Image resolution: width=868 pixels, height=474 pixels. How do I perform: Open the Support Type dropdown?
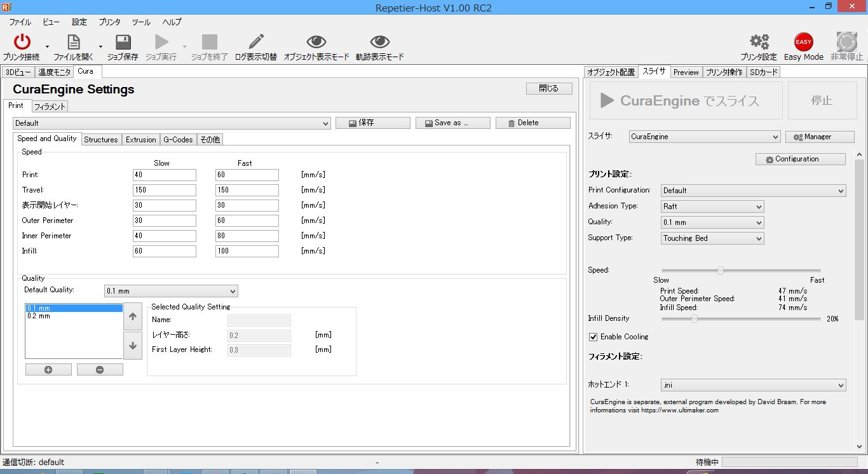(x=712, y=238)
